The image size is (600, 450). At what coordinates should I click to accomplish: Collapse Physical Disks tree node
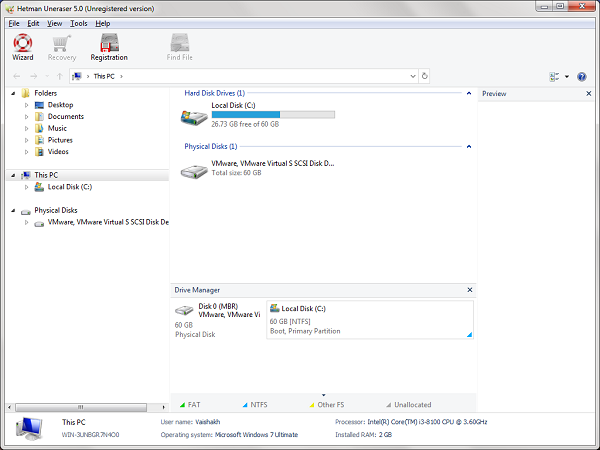[13, 210]
